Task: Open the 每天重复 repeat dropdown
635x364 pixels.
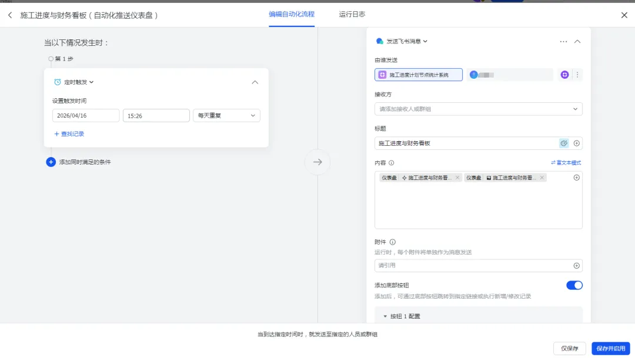Action: [226, 115]
